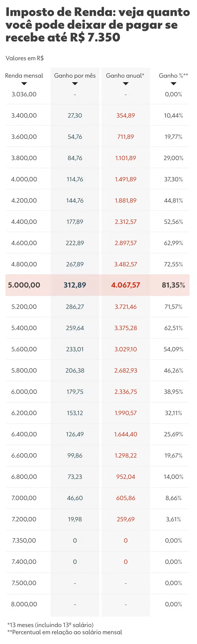
Task: Click the 37,30% gain percentage cell
Action: click(174, 179)
